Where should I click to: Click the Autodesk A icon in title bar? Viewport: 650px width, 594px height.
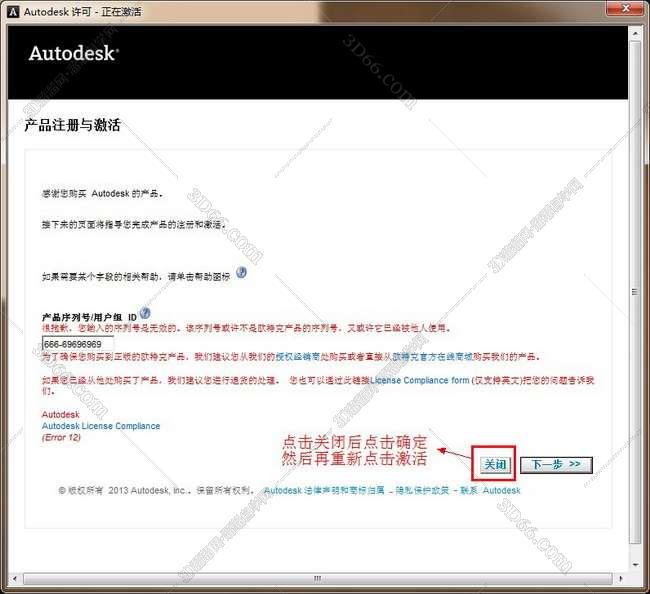coord(13,12)
